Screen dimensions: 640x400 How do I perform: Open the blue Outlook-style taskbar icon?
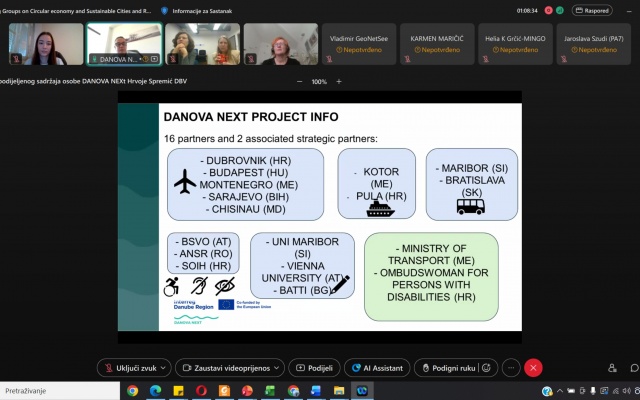316,391
